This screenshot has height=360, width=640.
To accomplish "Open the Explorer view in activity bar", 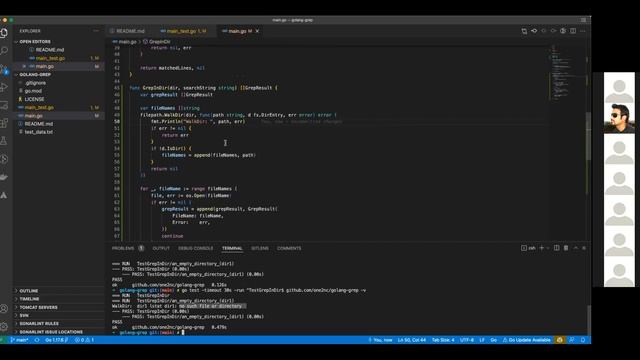I will (x=4, y=33).
